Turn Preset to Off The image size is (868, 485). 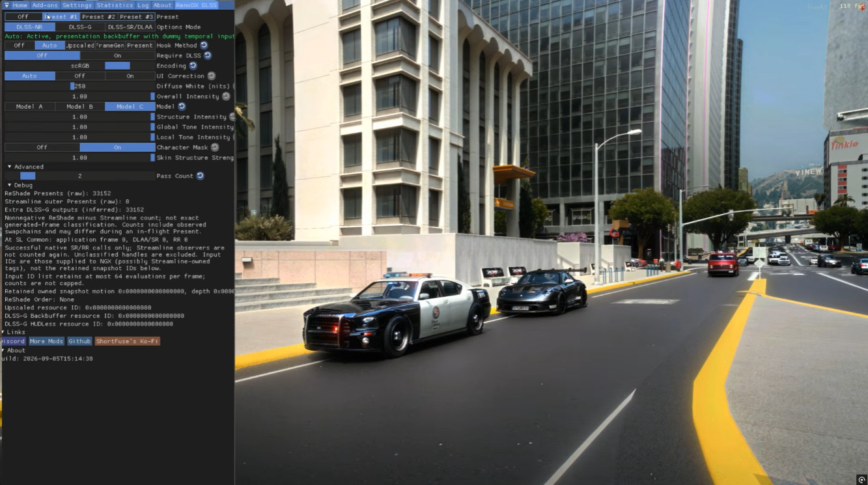pyautogui.click(x=23, y=17)
